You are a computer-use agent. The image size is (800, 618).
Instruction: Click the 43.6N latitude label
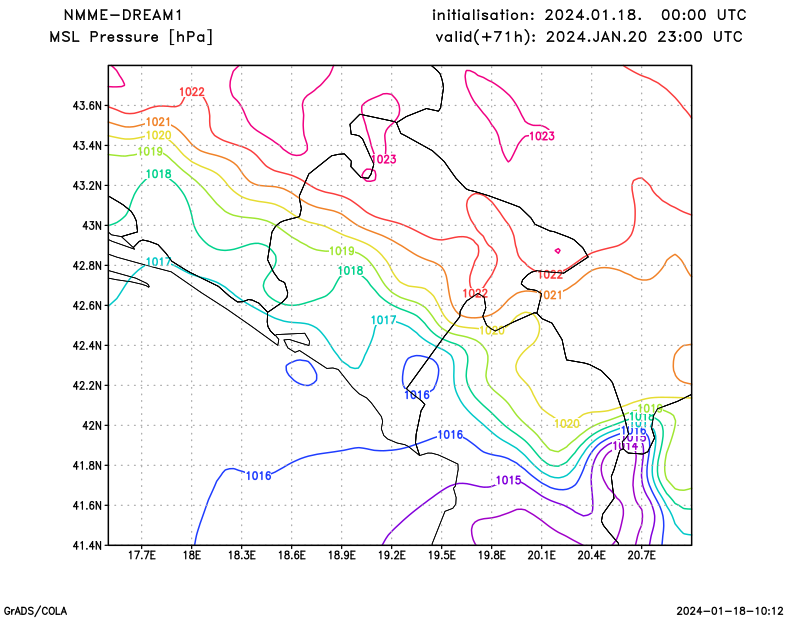click(x=87, y=106)
